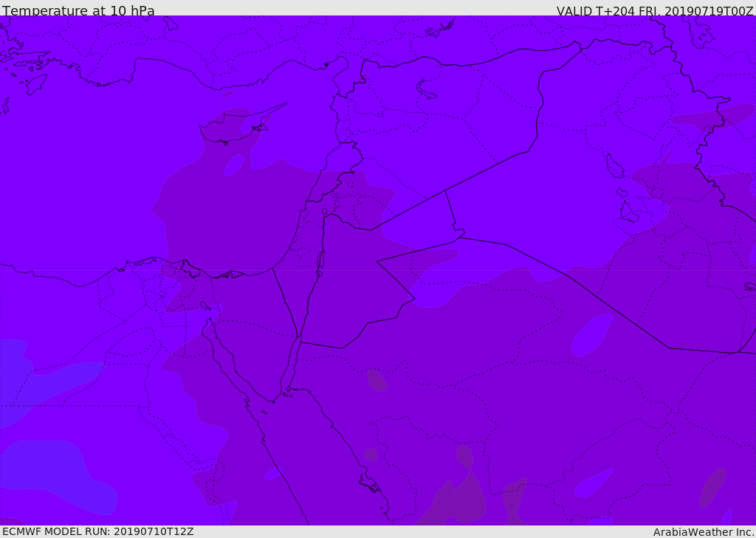The image size is (756, 538).
Task: Click the 'ArabiaWeather Inc.' credit text
Action: coord(704,532)
